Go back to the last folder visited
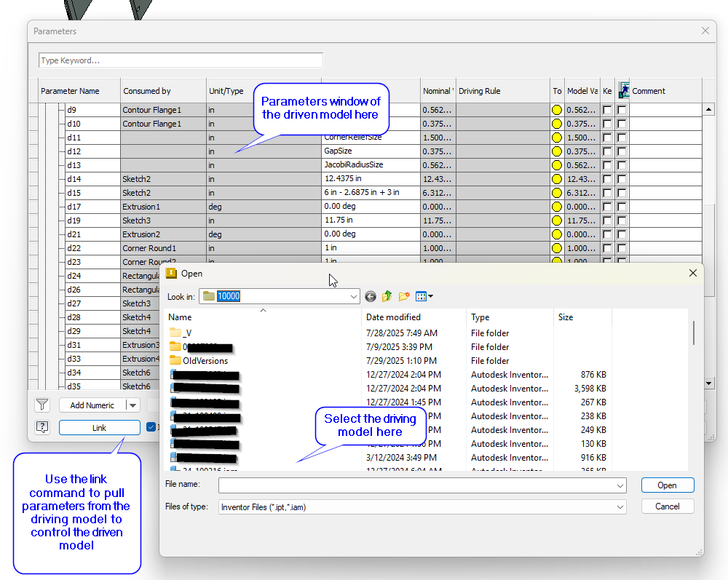This screenshot has width=728, height=580. click(x=371, y=296)
